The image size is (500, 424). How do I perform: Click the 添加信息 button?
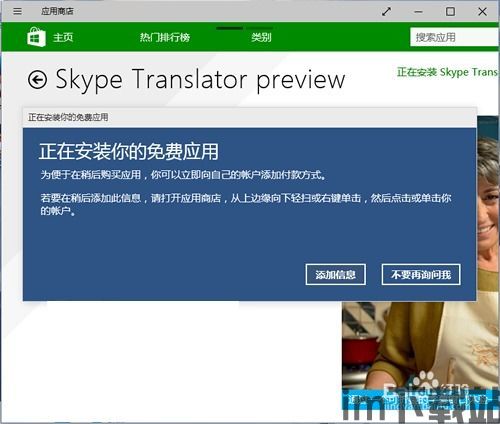point(336,275)
